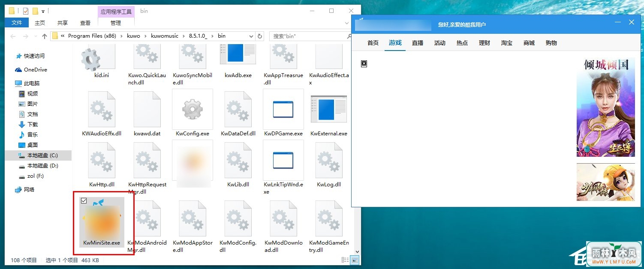
Task: Open zol (F:) drive in navigation pane
Action: [36, 176]
